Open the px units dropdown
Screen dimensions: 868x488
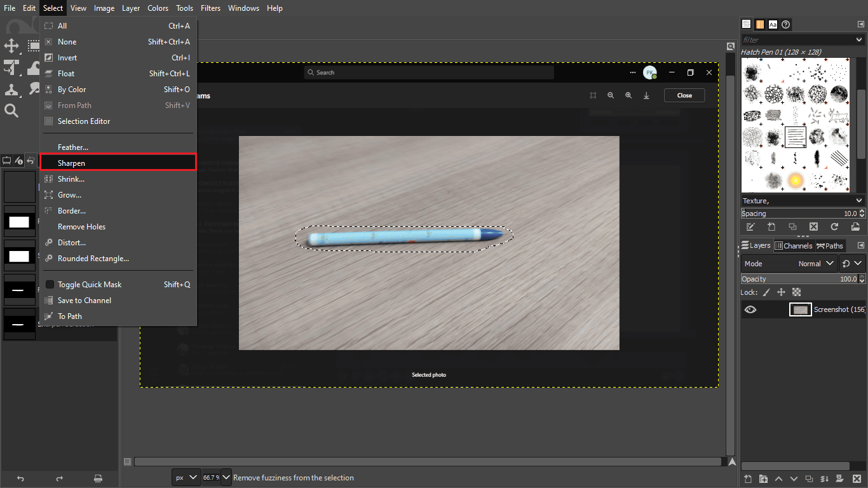tap(186, 477)
